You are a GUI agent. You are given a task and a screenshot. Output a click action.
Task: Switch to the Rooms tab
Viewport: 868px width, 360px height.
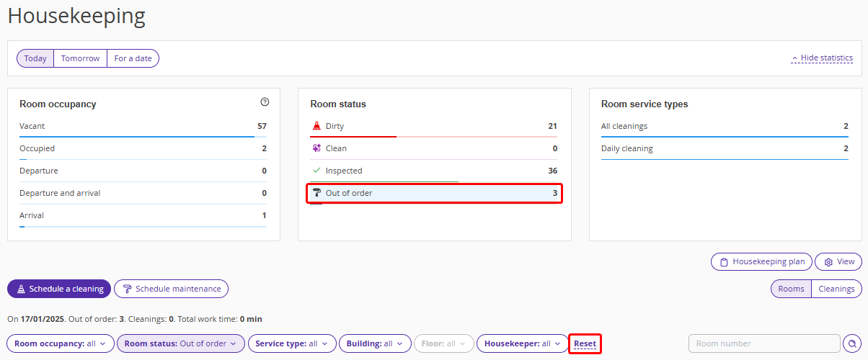[791, 289]
